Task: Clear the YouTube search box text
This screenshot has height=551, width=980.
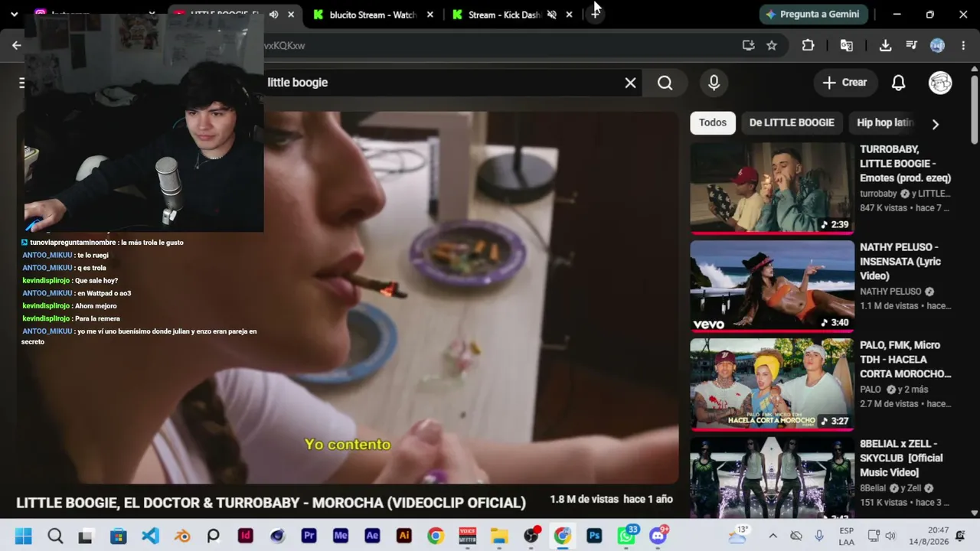Action: [x=630, y=83]
